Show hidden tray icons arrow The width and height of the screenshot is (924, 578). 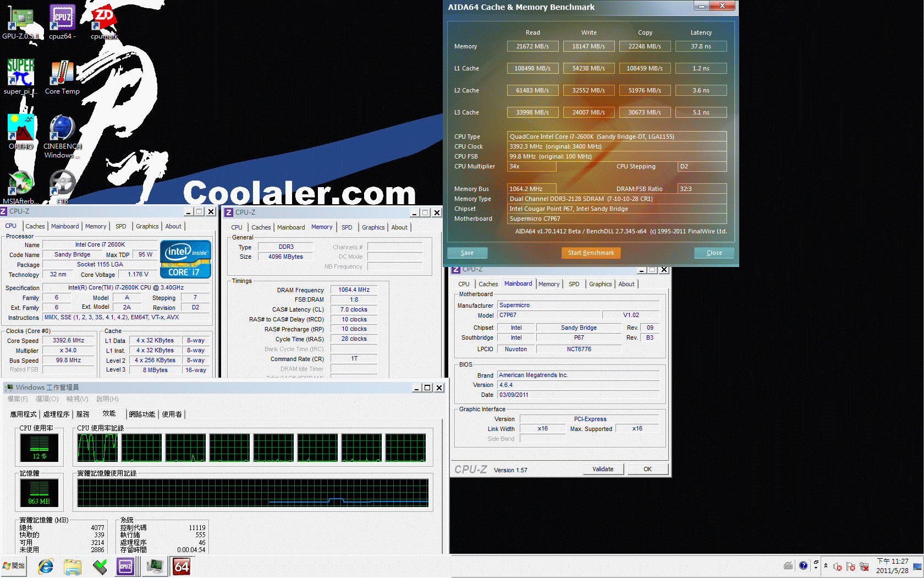[x=826, y=566]
